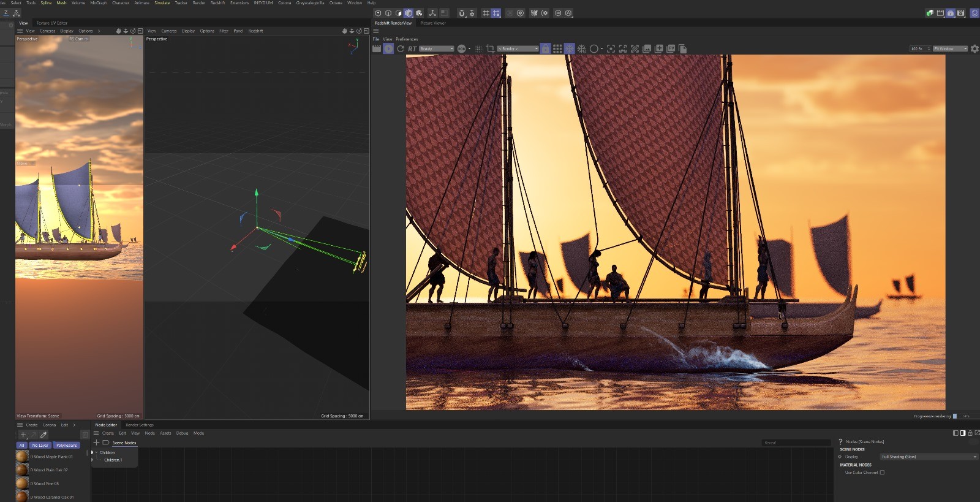Click the RenderView settings gear icon
980x502 pixels.
pyautogui.click(x=974, y=48)
